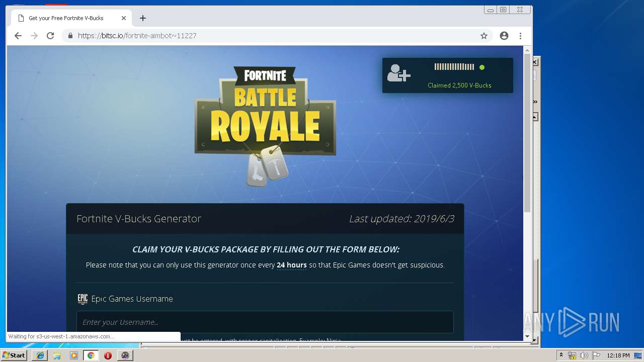
Task: Open Chrome's three-dot menu
Action: 520,36
